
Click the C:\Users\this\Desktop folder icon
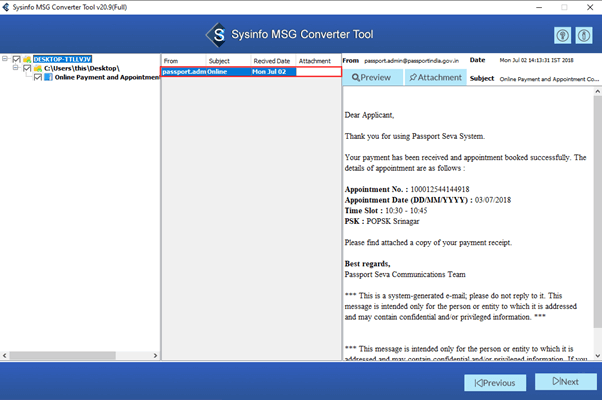(x=38, y=68)
